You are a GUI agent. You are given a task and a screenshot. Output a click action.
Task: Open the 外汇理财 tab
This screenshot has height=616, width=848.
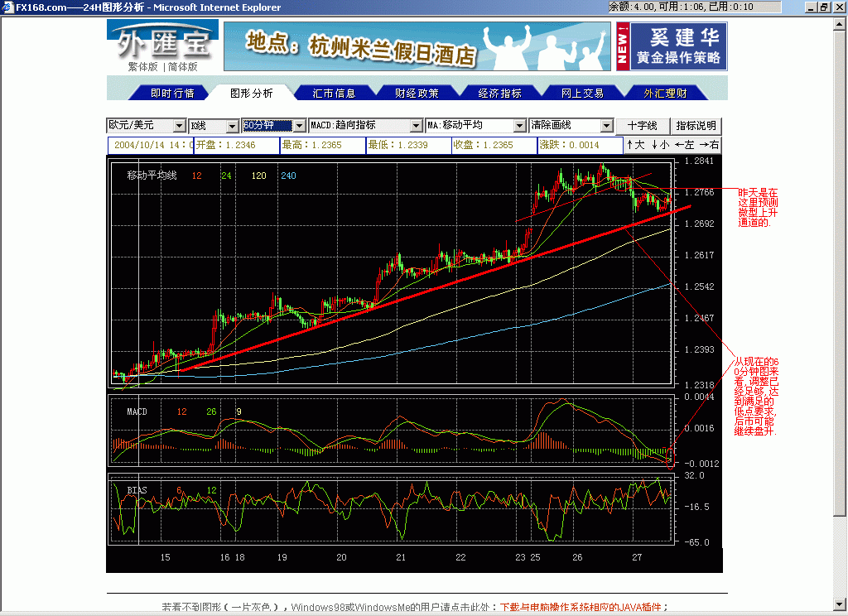pos(665,93)
